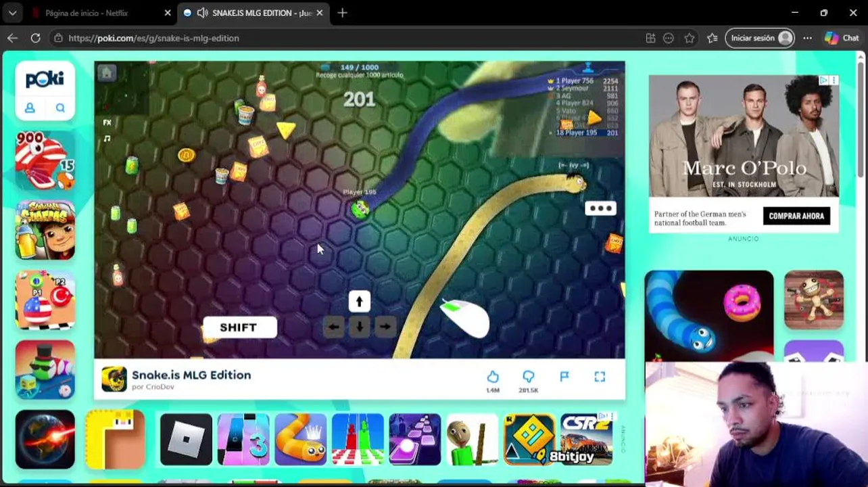Image resolution: width=868 pixels, height=487 pixels.
Task: Click the game's home icon in top-left corner
Action: (107, 73)
